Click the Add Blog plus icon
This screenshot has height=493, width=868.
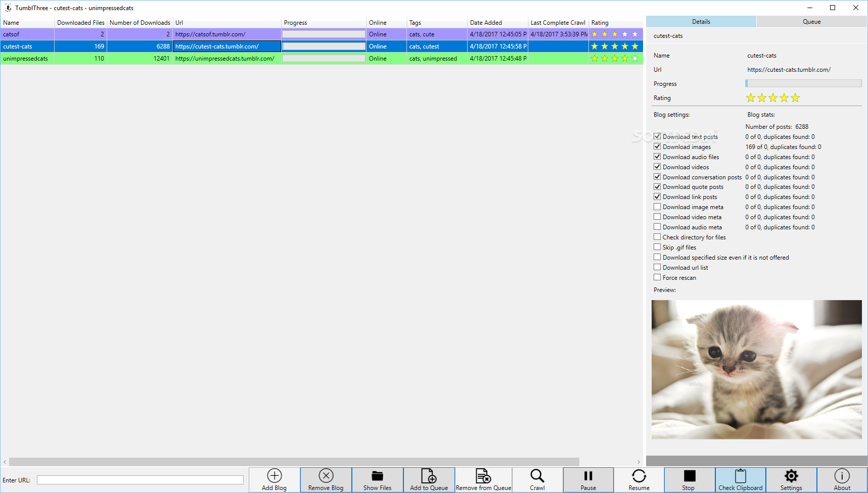click(275, 476)
